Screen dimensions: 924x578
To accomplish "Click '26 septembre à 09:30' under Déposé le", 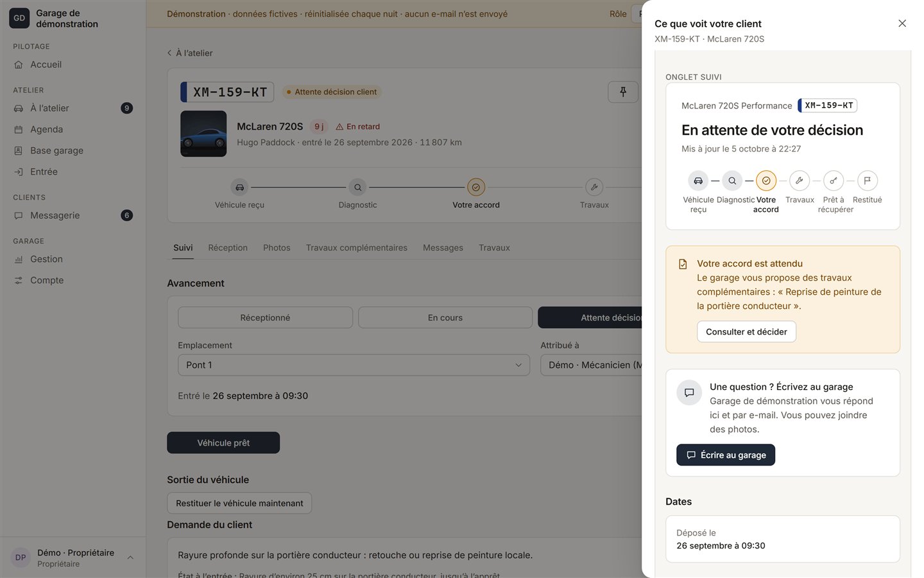I will pyautogui.click(x=721, y=545).
